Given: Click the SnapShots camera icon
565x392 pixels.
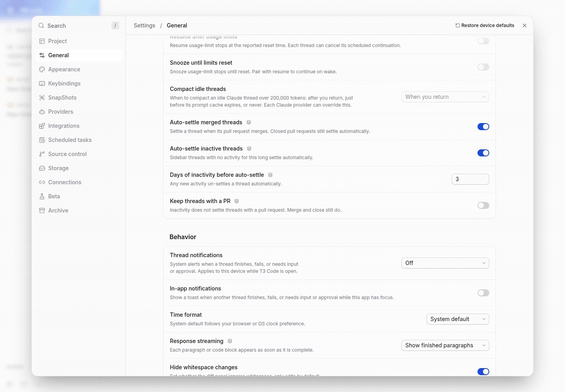Looking at the screenshot, I should (x=42, y=98).
